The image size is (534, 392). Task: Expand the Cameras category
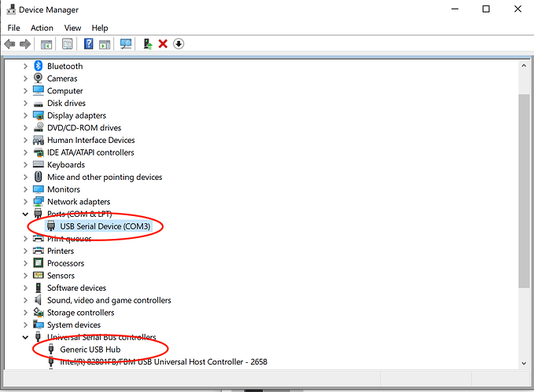click(25, 79)
